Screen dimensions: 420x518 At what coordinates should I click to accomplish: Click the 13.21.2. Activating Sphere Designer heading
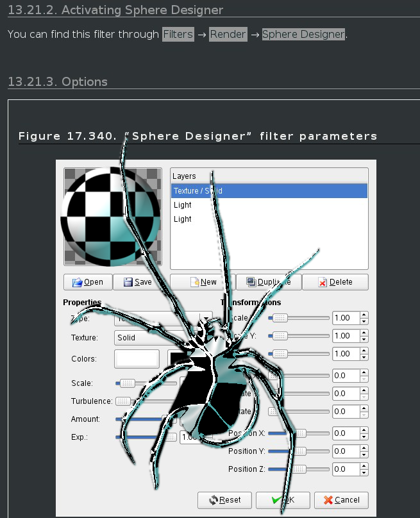115,10
